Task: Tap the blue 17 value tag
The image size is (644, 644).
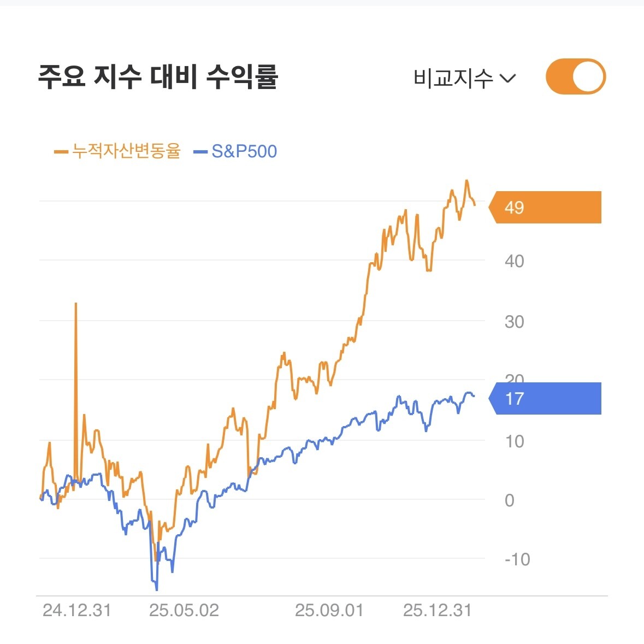Action: click(545, 399)
